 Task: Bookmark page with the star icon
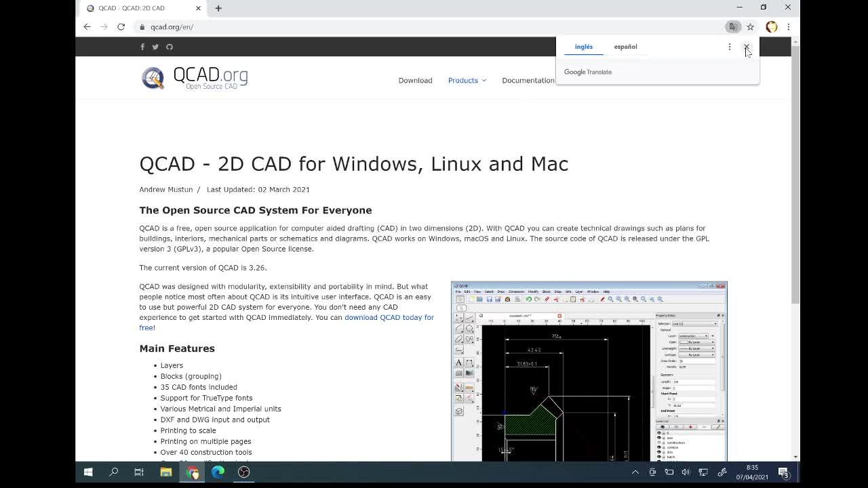750,26
